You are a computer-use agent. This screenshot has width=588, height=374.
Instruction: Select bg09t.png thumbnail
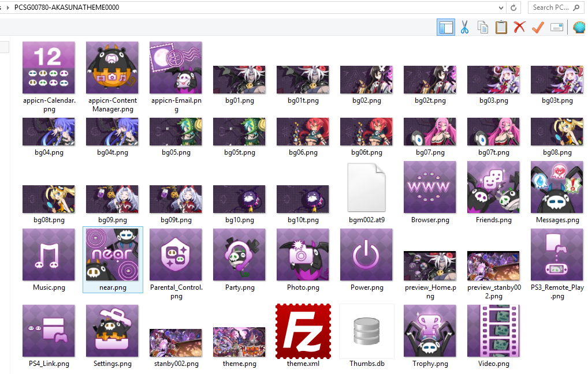(x=176, y=199)
